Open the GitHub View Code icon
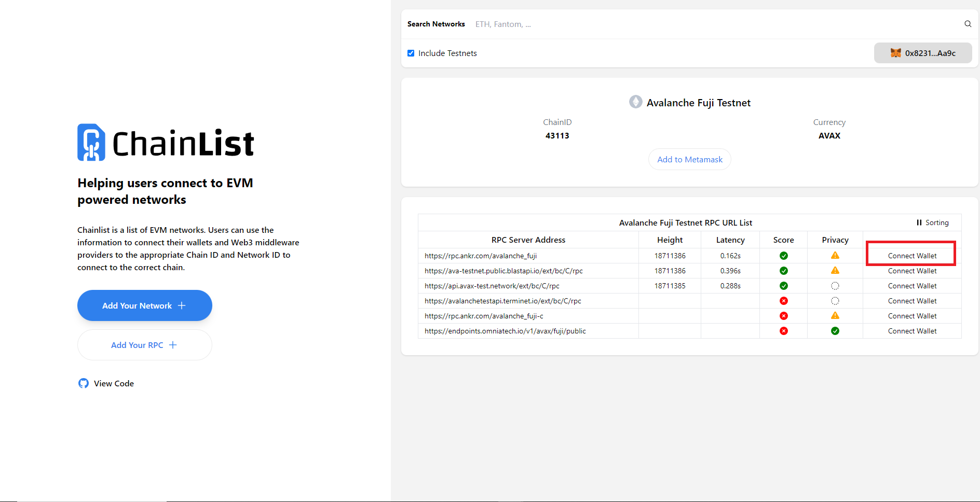 pos(83,383)
